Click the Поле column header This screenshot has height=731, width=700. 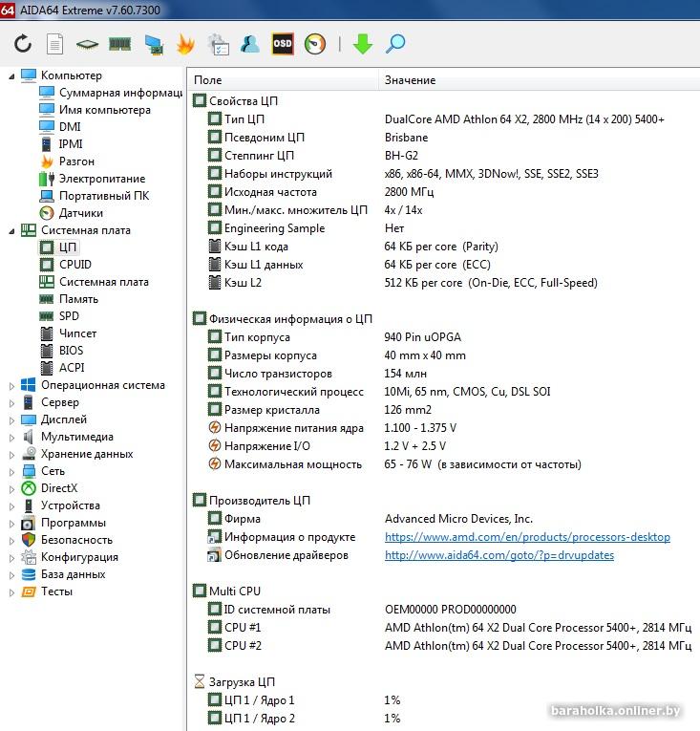[x=208, y=80]
